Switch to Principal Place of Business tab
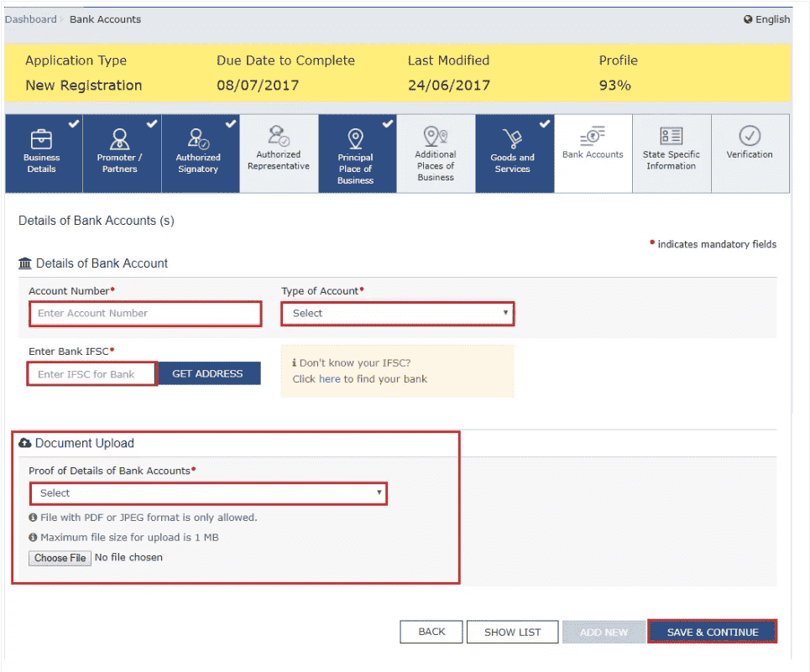 (x=358, y=154)
